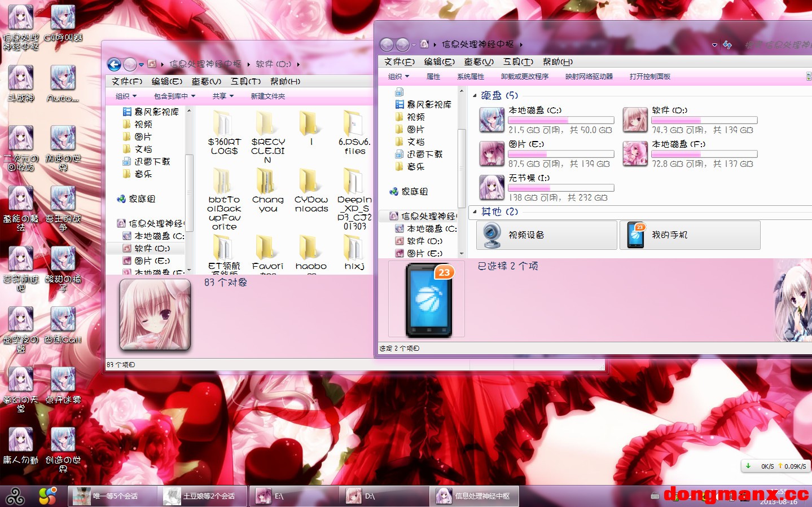Click the 我的手机 phone device icon
The width and height of the screenshot is (812, 507).
click(636, 235)
